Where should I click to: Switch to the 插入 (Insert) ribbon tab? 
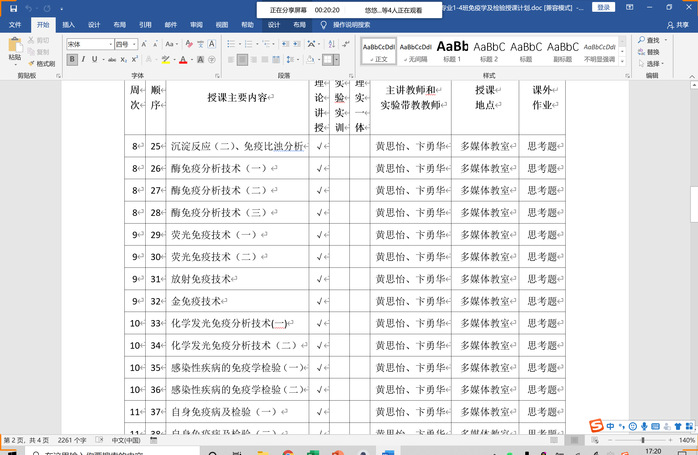click(x=67, y=23)
